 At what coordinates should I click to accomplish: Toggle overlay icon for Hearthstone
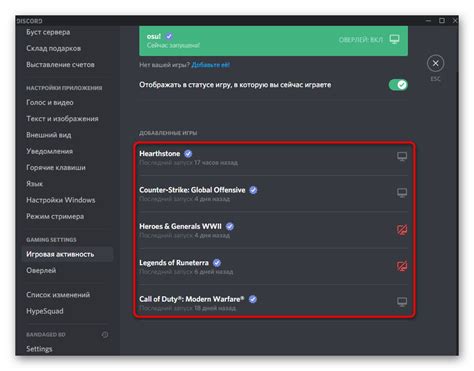pyautogui.click(x=402, y=157)
